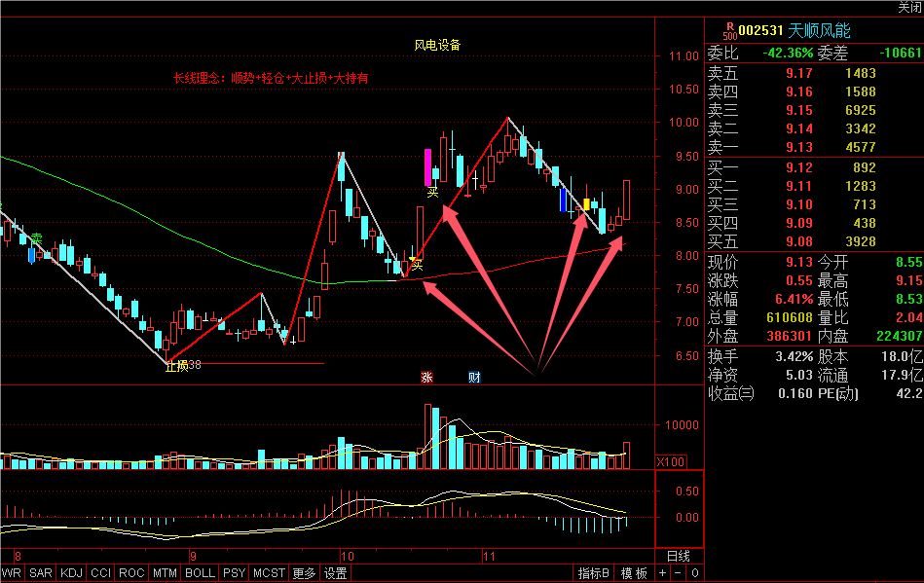This screenshot has height=583, width=924.
Task: Click the 风电设备 sector label
Action: (437, 45)
